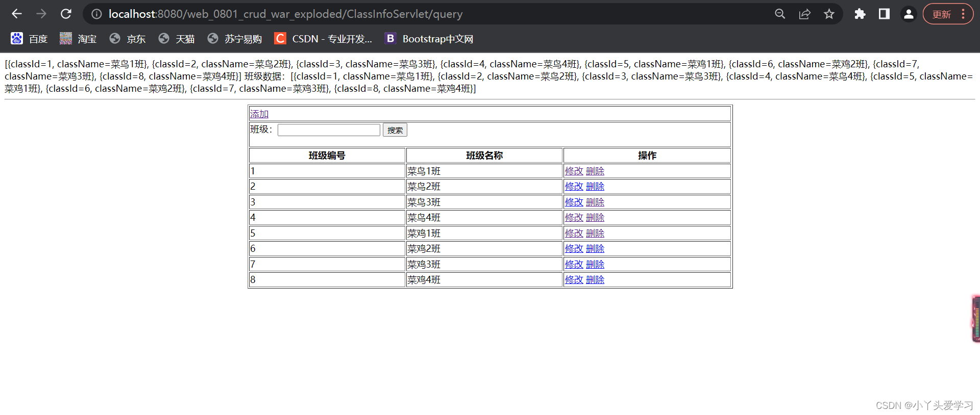
Task: Click 修改 for 菜鸡2班
Action: pyautogui.click(x=574, y=249)
